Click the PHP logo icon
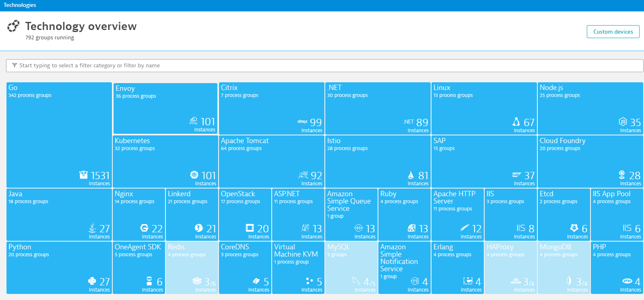644x300 pixels. [627, 281]
